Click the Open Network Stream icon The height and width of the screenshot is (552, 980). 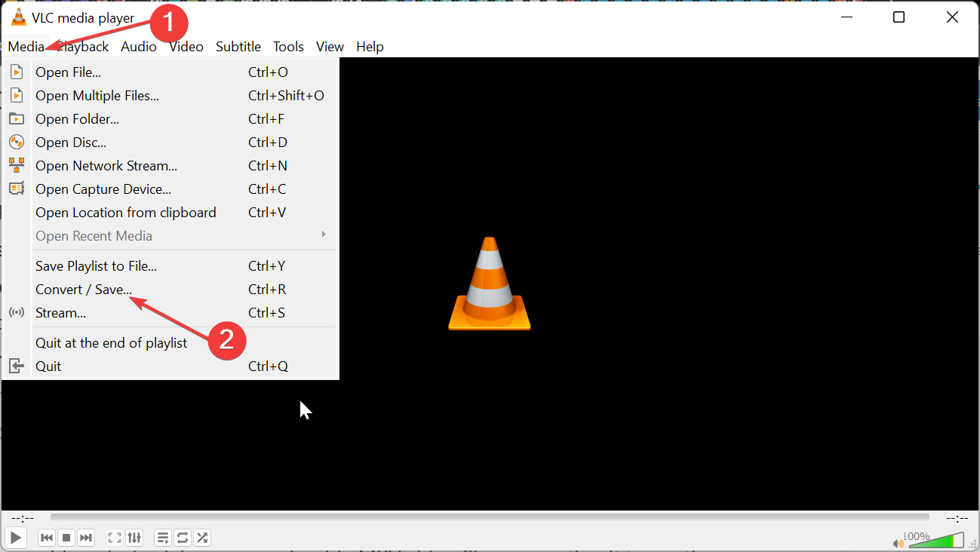pyautogui.click(x=17, y=166)
